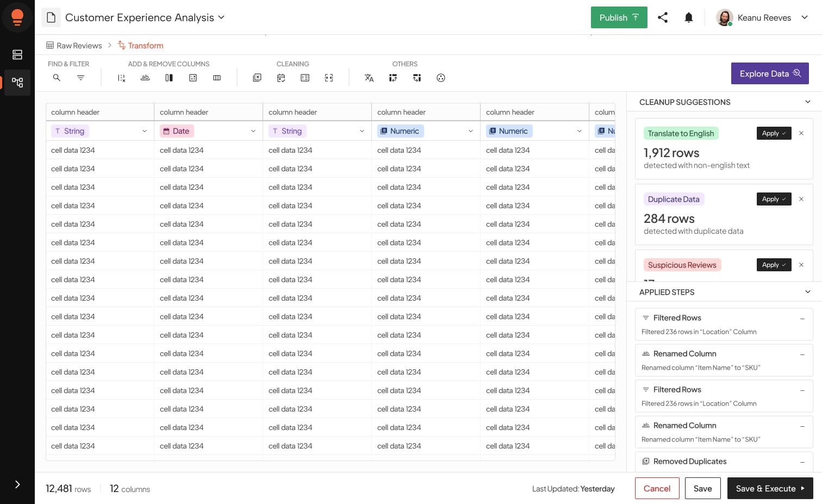Select the second column header cell
Image resolution: width=822 pixels, height=504 pixels.
(x=209, y=112)
